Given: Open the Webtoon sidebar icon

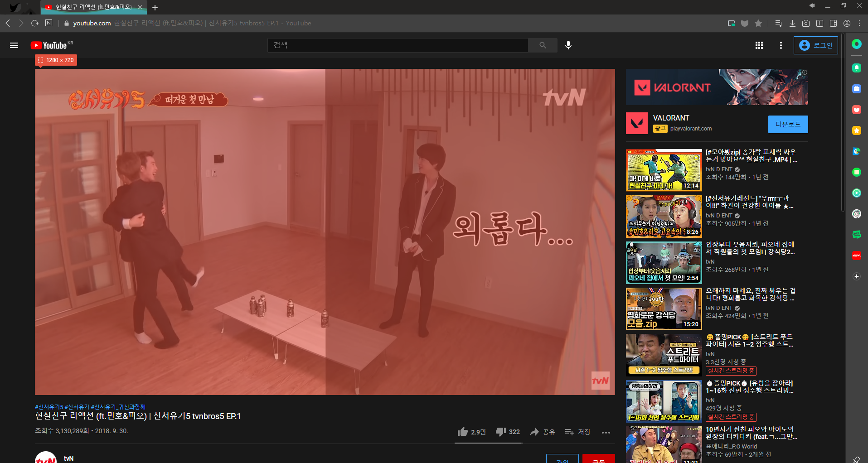Looking at the screenshot, I should (856, 235).
